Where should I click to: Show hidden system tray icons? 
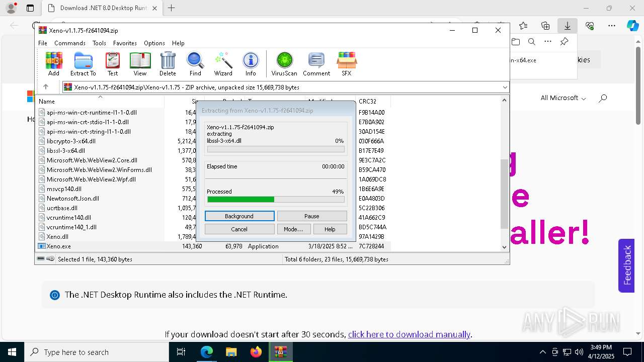click(542, 352)
